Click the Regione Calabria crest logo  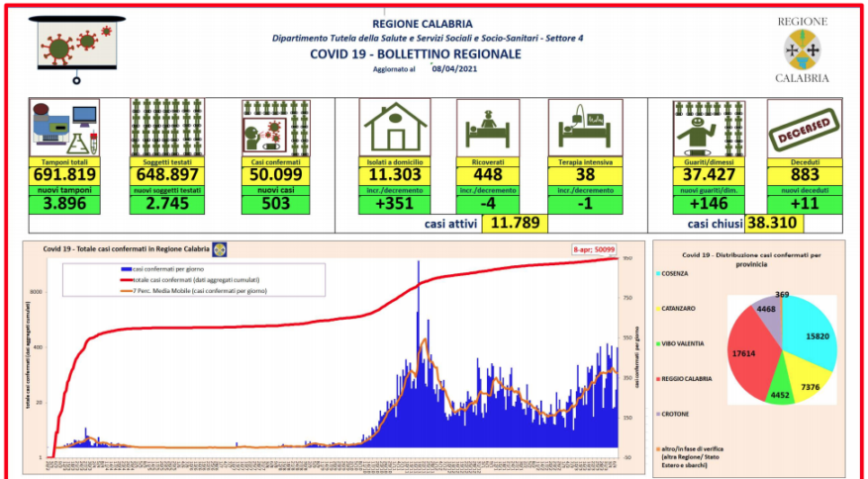(802, 48)
